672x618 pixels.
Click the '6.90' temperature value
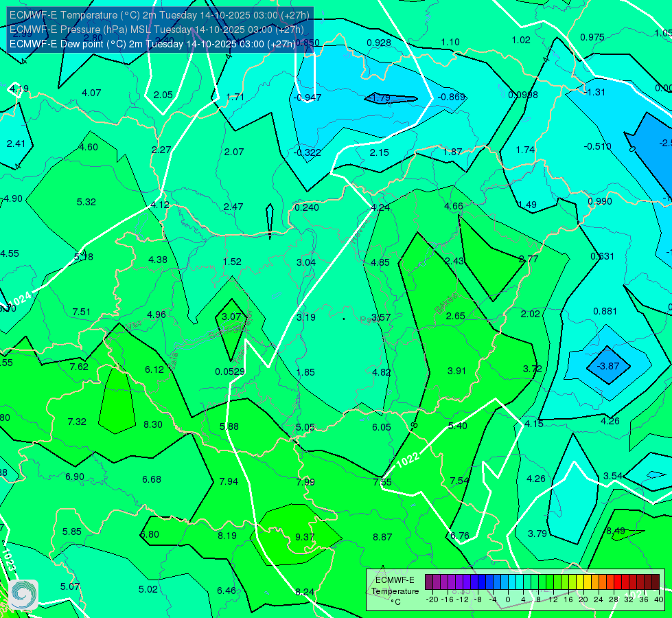click(x=75, y=477)
